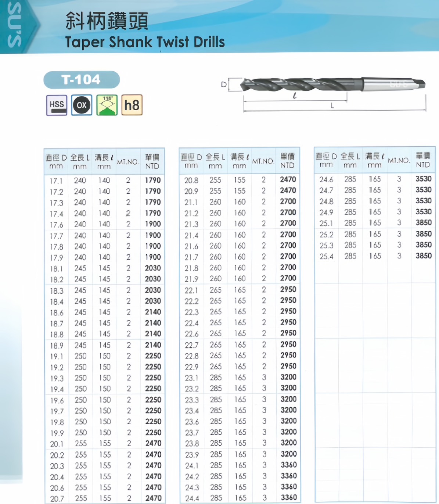Click the second table's MT.NO. header
This screenshot has height=504, width=439.
[263, 161]
